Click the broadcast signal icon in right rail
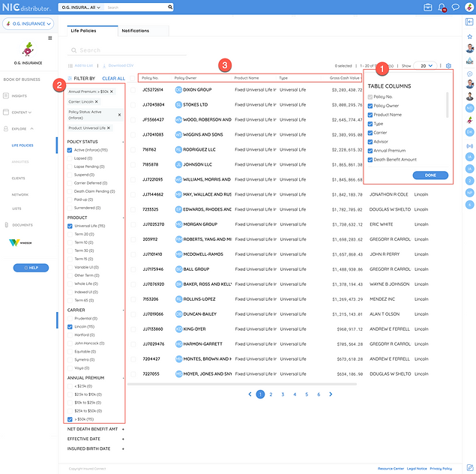The image size is (476, 474). click(x=469, y=146)
